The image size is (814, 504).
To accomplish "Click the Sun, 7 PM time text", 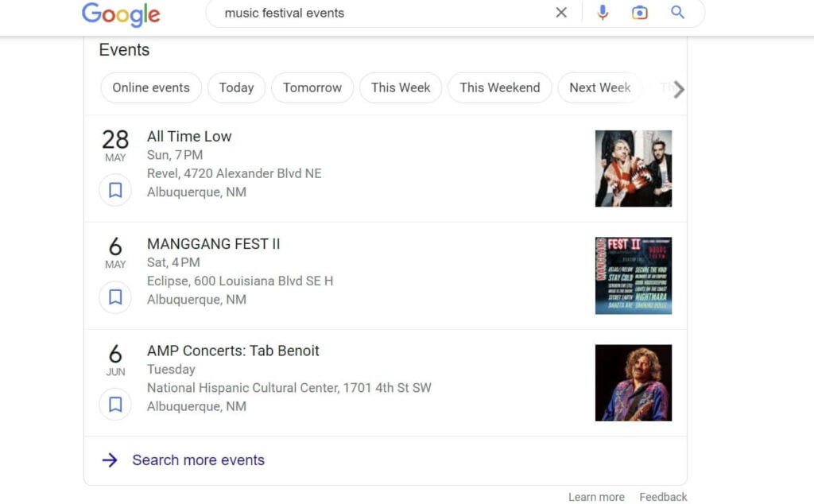I will click(x=175, y=155).
